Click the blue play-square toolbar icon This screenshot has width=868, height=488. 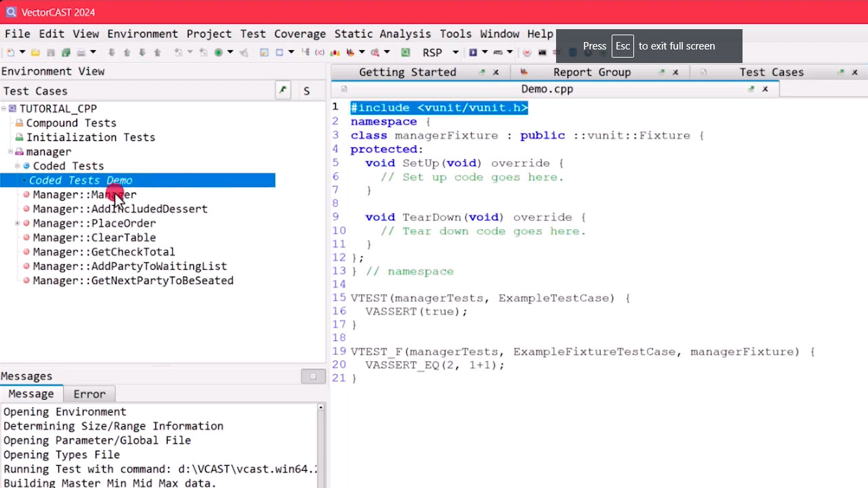click(x=473, y=53)
